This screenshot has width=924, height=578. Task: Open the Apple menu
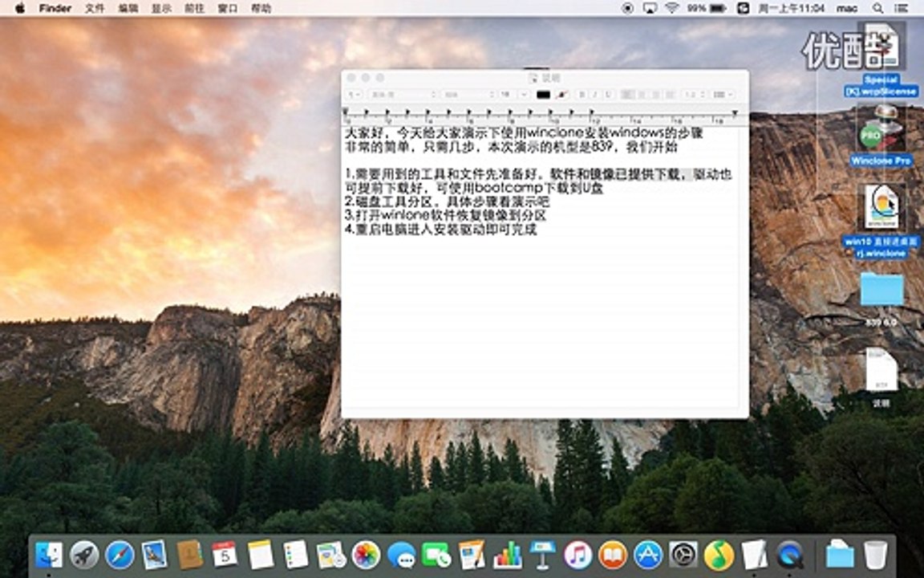(19, 8)
